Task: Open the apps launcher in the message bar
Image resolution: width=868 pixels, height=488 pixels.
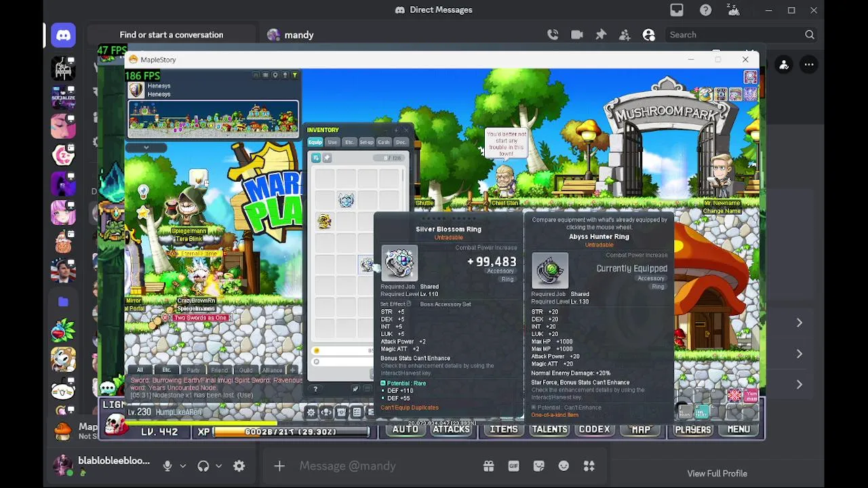Action: pyautogui.click(x=589, y=466)
